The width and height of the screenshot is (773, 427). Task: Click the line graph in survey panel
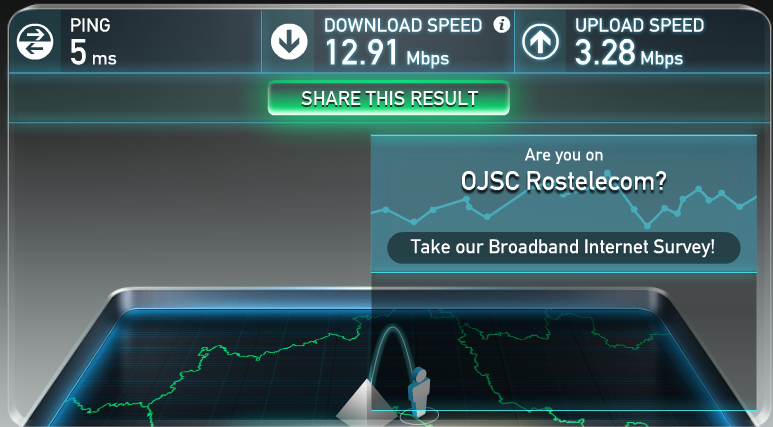tap(563, 207)
